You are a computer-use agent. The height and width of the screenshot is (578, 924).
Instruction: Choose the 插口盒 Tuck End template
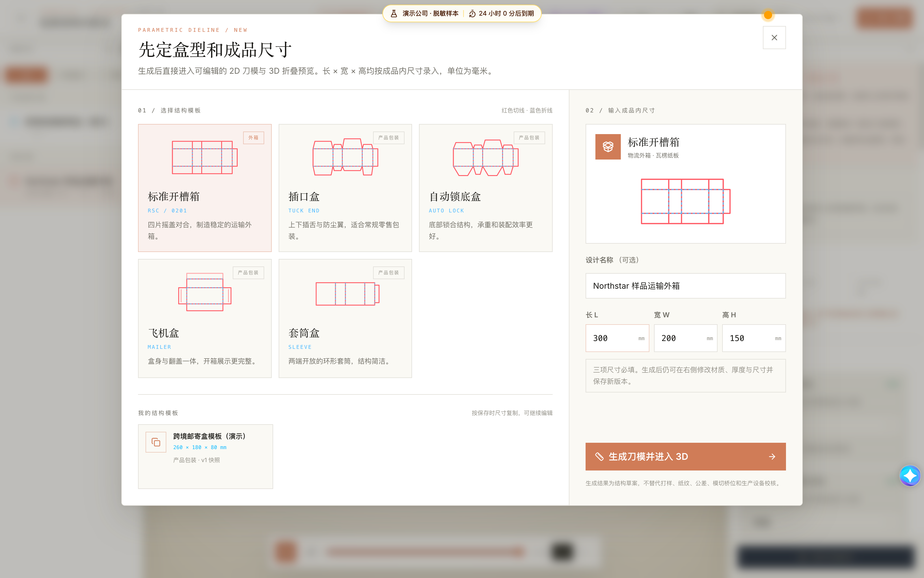coord(345,188)
